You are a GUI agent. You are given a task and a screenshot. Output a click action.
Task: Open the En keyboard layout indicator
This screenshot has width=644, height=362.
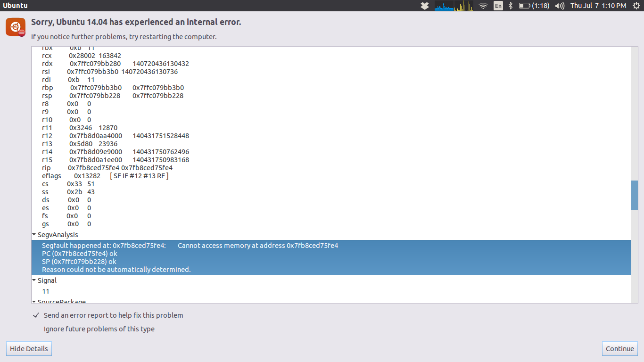click(x=498, y=6)
